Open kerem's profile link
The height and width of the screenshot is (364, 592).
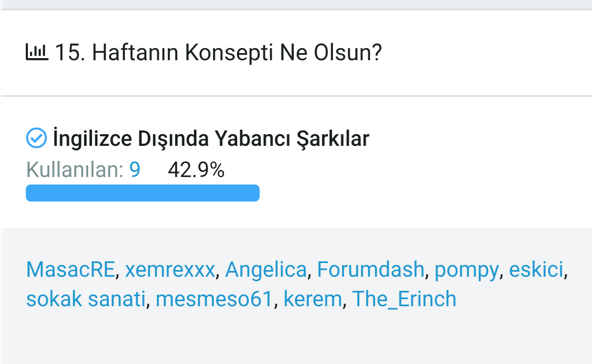pyautogui.click(x=313, y=299)
